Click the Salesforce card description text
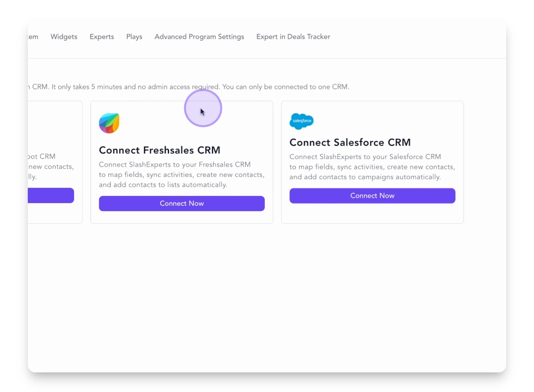Screen dimensions: 534x392 coord(372,167)
